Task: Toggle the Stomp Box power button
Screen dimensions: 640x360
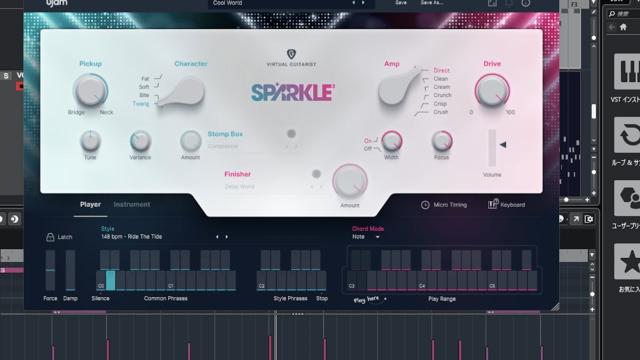Action: click(291, 133)
